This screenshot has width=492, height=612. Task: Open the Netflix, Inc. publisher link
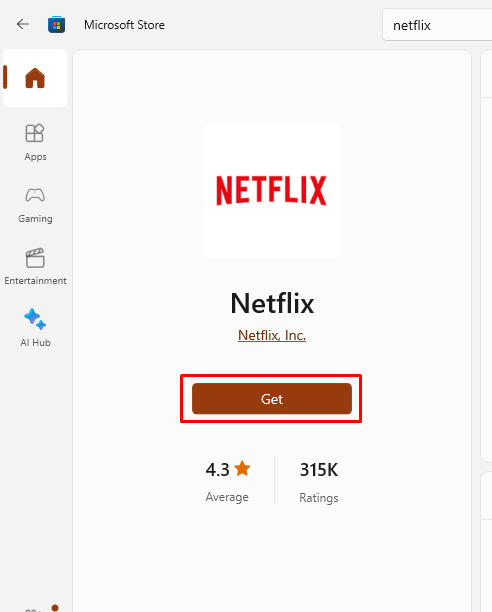[x=272, y=335]
